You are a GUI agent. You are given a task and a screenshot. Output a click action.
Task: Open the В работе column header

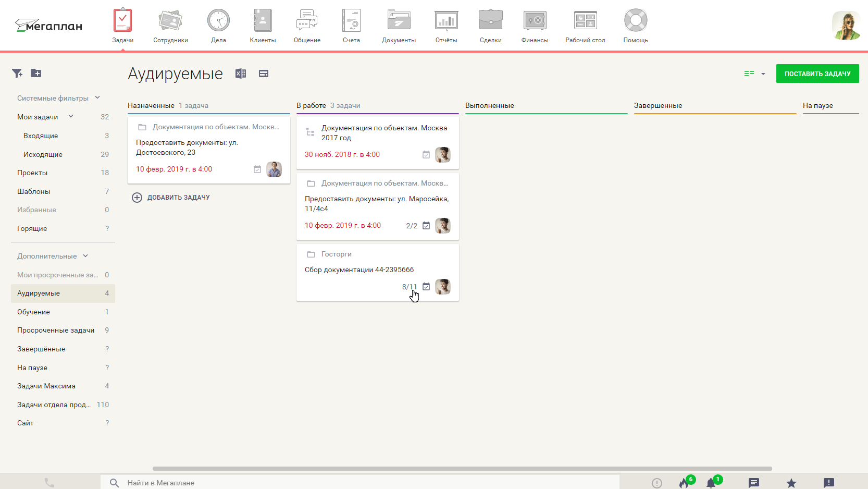coord(311,105)
